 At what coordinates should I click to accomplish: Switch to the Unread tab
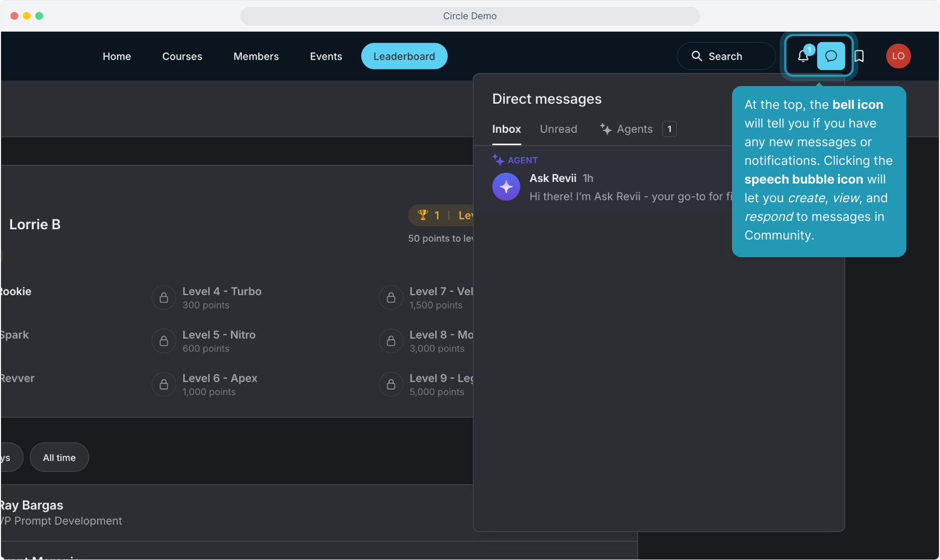pos(558,129)
